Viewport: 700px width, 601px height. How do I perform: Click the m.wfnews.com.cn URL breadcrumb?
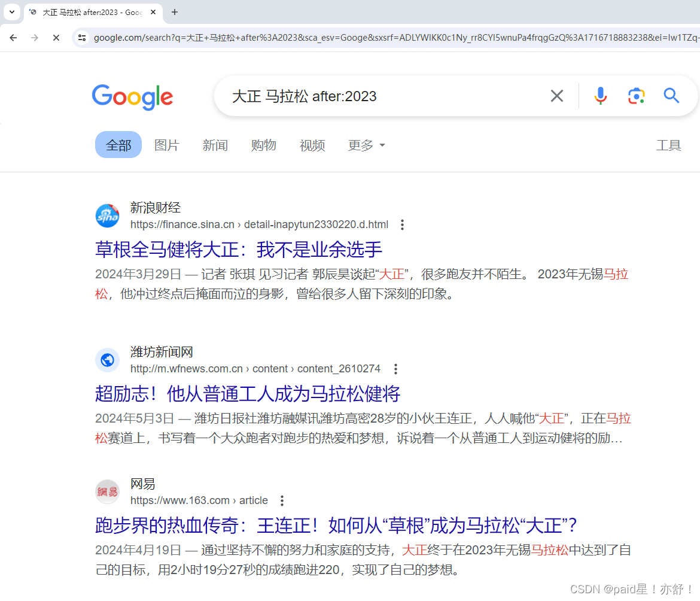coord(255,369)
